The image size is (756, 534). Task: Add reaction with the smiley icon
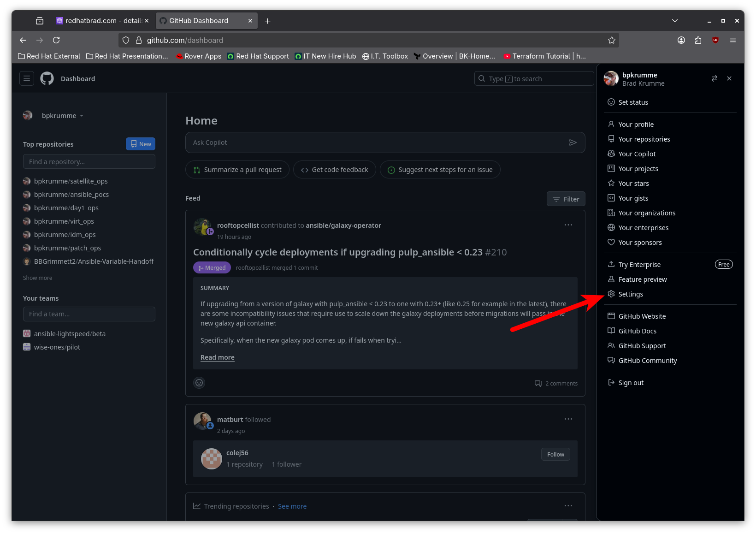(199, 383)
